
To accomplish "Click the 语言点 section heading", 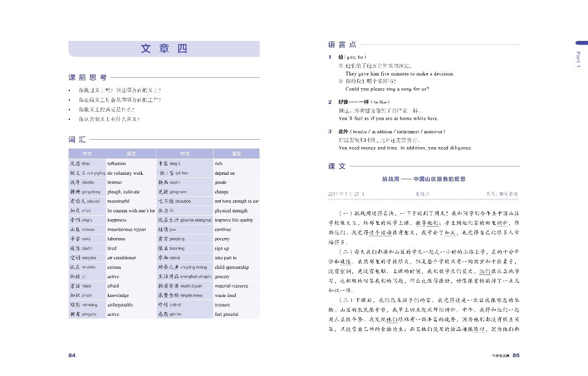I will (x=342, y=45).
